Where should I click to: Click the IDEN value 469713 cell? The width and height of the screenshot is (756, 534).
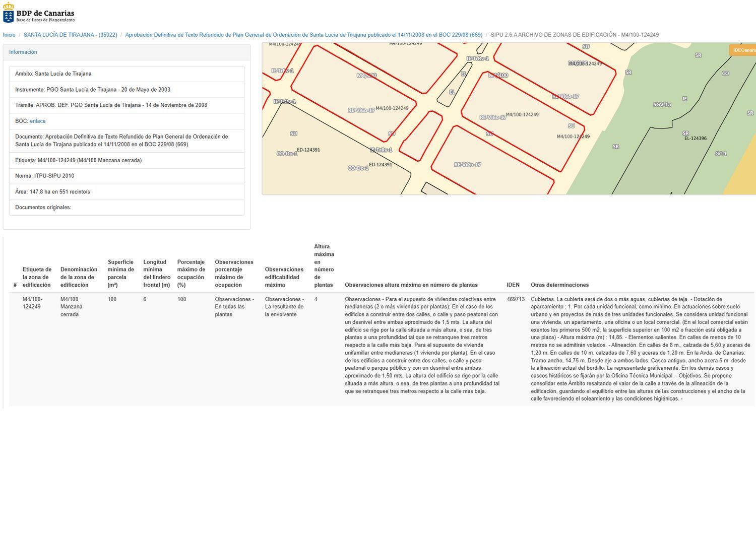point(516,299)
